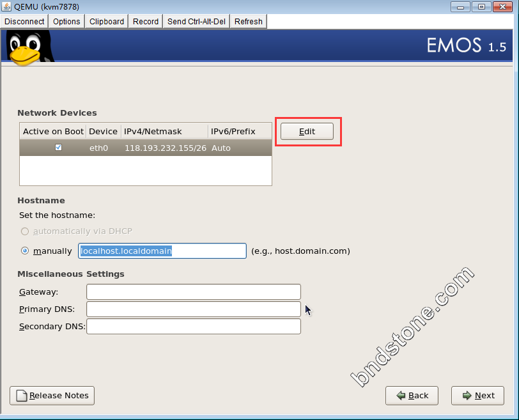Image resolution: width=519 pixels, height=420 pixels.
Task: Click into the Gateway input field
Action: [194, 292]
